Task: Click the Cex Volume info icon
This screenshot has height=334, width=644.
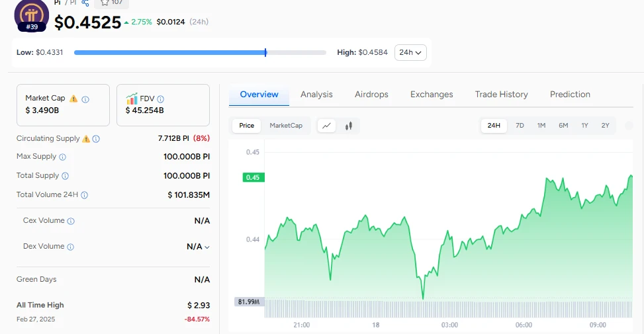Action: point(71,221)
